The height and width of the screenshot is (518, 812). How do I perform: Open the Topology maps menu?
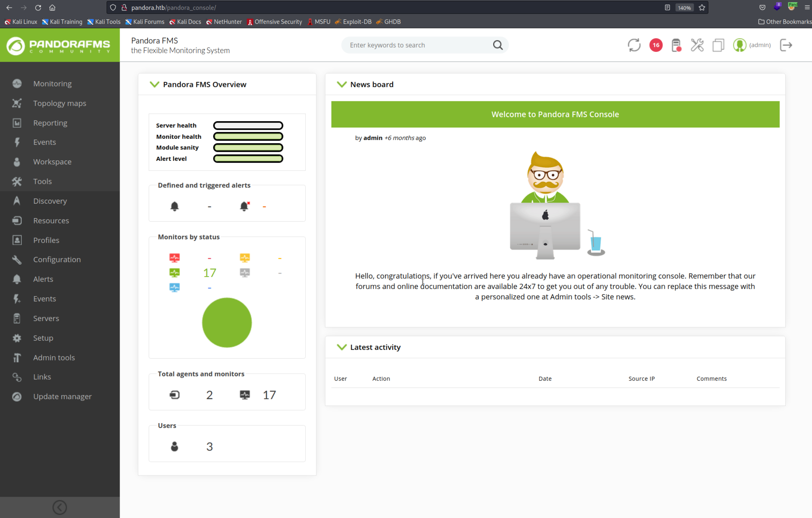(59, 103)
